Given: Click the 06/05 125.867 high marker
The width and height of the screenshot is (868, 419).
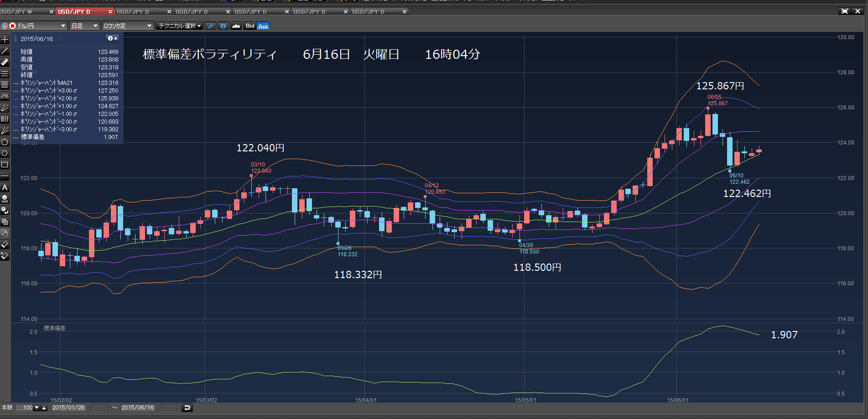Looking at the screenshot, I should [717, 100].
